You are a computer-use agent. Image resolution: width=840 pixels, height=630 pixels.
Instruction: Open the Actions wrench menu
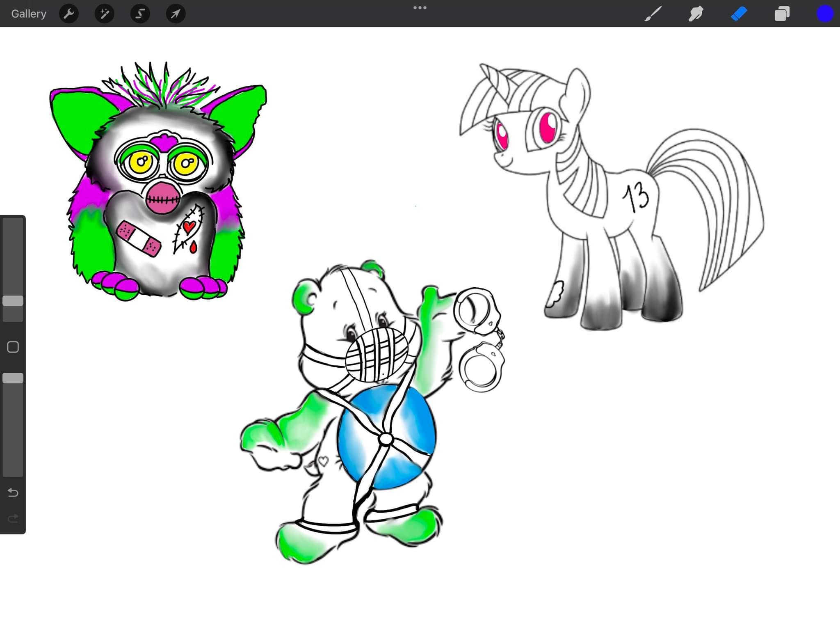click(69, 14)
